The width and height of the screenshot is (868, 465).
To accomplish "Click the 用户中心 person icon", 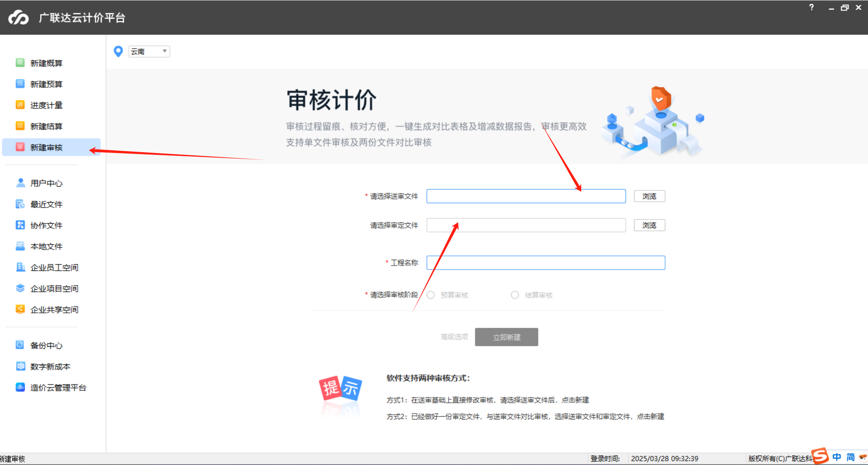I will (x=20, y=183).
